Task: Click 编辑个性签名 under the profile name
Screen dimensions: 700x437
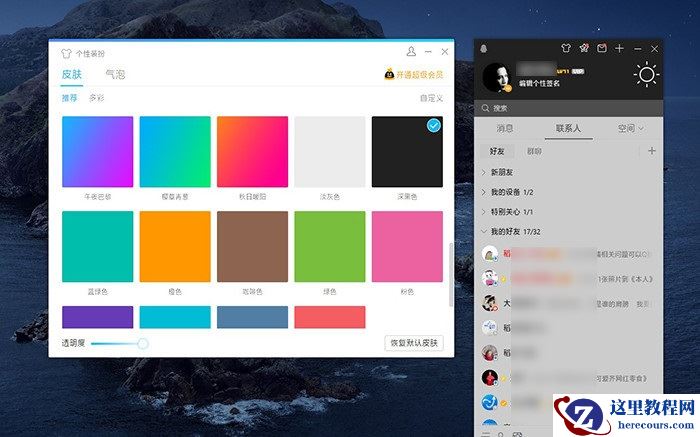Action: 539,83
